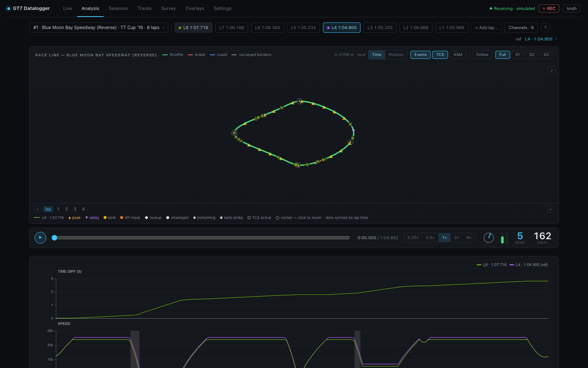
Task: Expand the race line map to fullscreen
Action: 552,70
